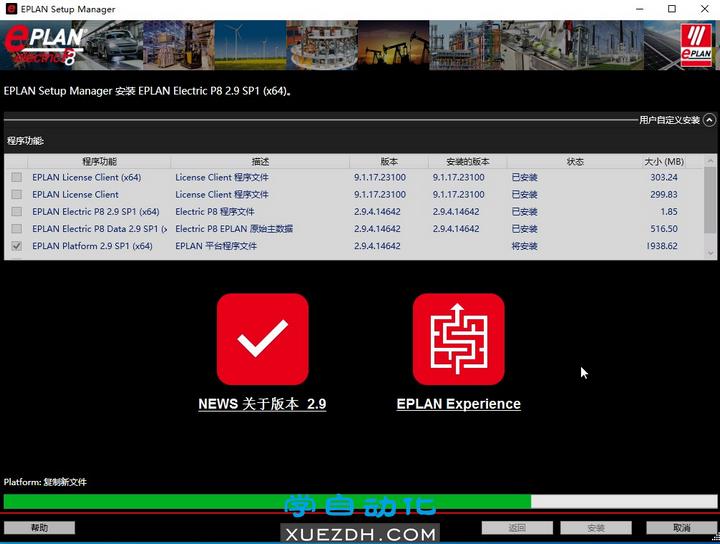Select the EPLAN License Client (x64) name
Image resolution: width=720 pixels, height=544 pixels.
coord(86,177)
